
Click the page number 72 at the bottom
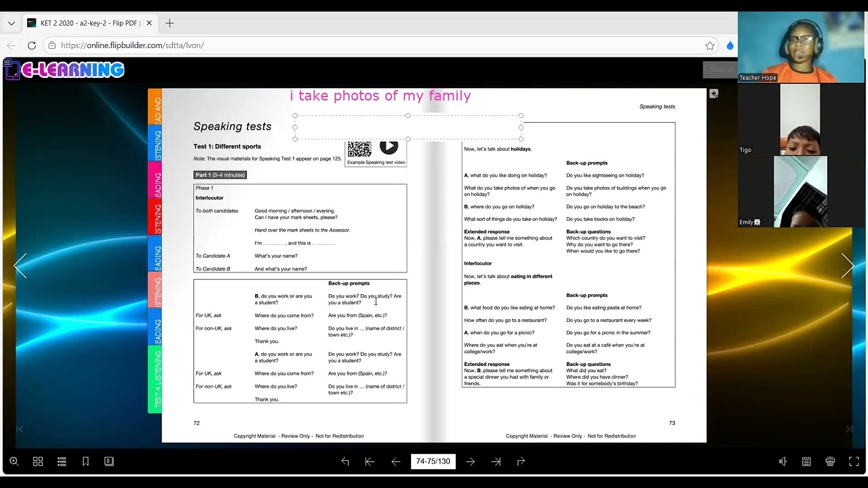pyautogui.click(x=197, y=423)
